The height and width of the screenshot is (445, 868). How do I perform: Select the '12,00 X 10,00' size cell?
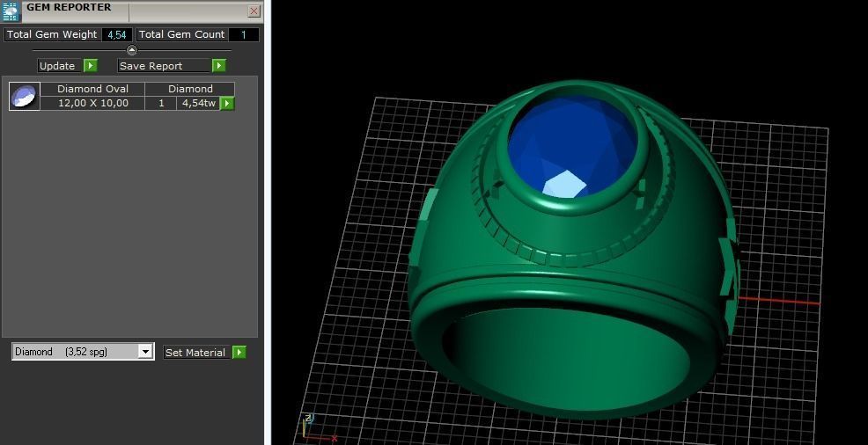click(x=93, y=104)
